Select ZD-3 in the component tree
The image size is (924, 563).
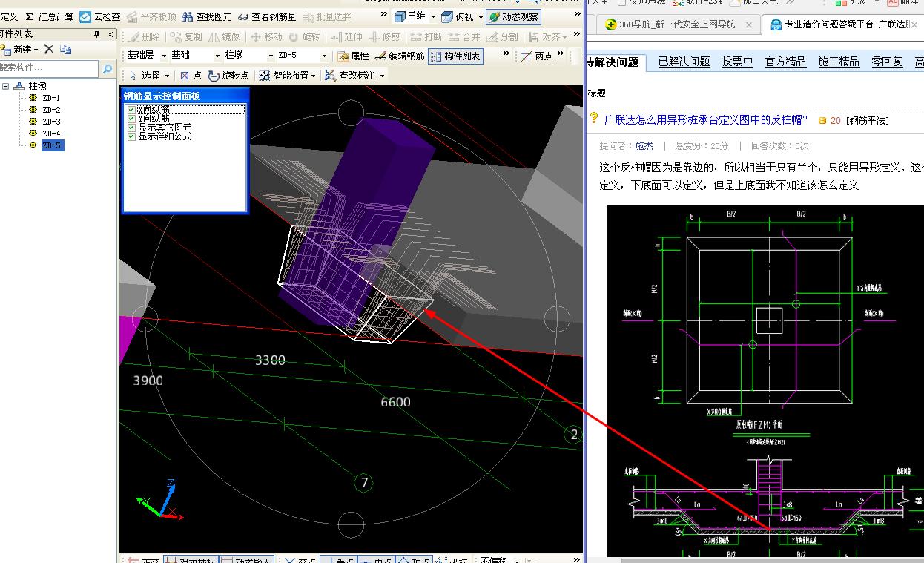click(51, 122)
